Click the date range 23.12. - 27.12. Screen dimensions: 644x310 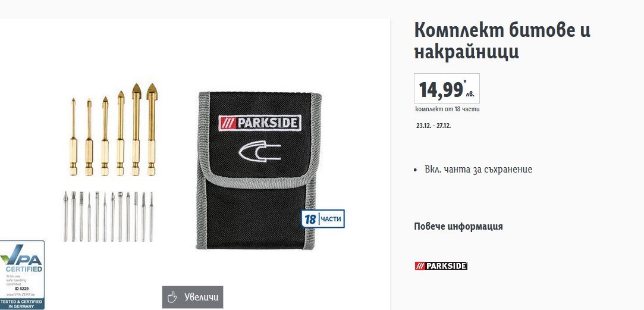coord(433,126)
